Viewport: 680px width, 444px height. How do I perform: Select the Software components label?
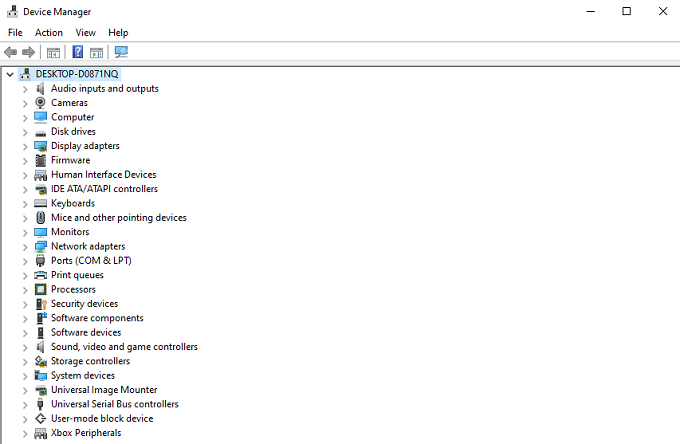[97, 318]
